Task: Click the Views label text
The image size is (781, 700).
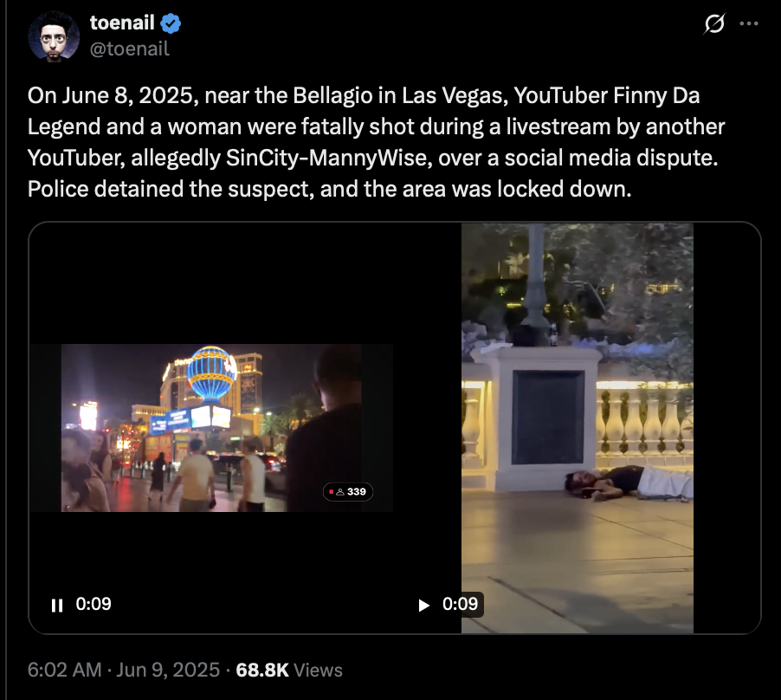Action: pos(319,670)
